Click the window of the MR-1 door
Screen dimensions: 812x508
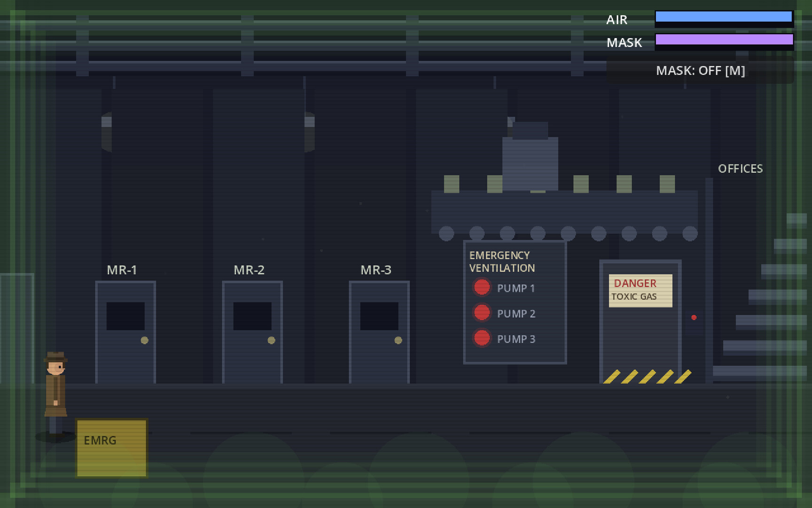click(x=125, y=316)
